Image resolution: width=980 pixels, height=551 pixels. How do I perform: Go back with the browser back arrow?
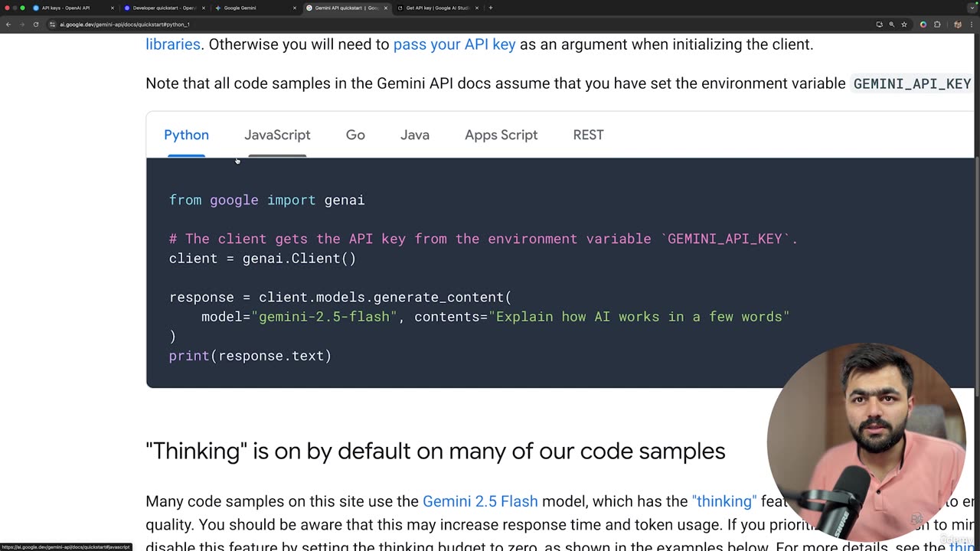click(8, 24)
